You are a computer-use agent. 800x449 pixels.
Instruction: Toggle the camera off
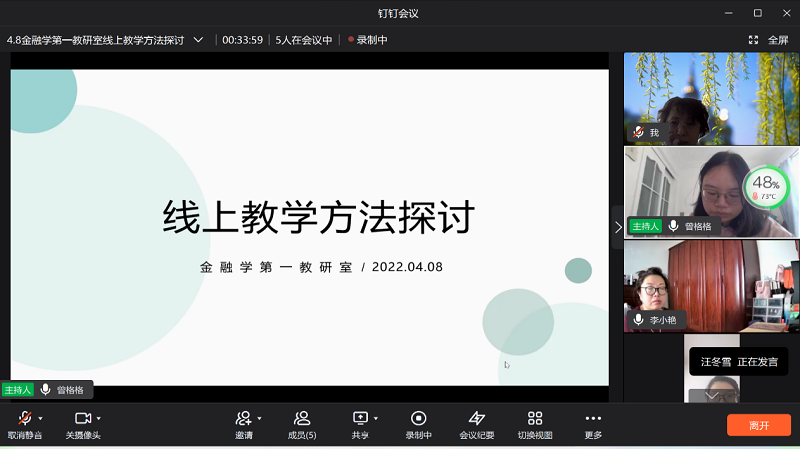83,418
